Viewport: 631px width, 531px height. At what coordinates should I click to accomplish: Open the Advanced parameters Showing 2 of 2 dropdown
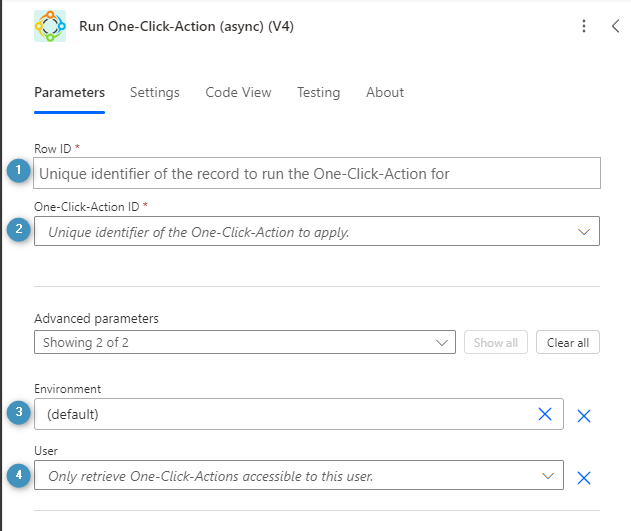click(x=245, y=342)
